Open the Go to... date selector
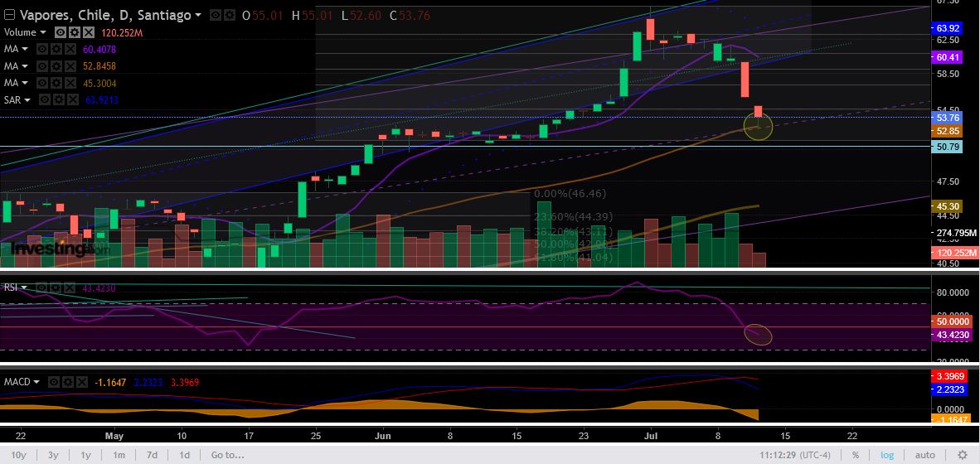The height and width of the screenshot is (464, 980). (x=227, y=455)
